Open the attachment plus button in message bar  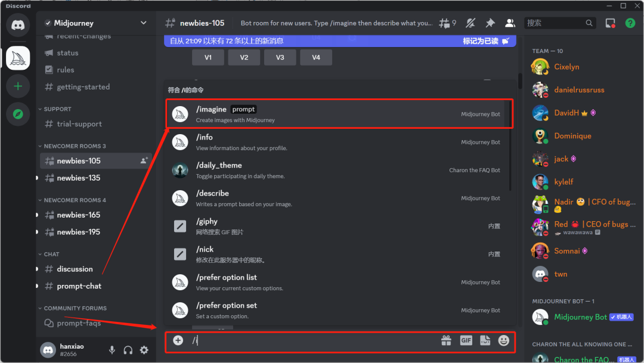point(178,340)
